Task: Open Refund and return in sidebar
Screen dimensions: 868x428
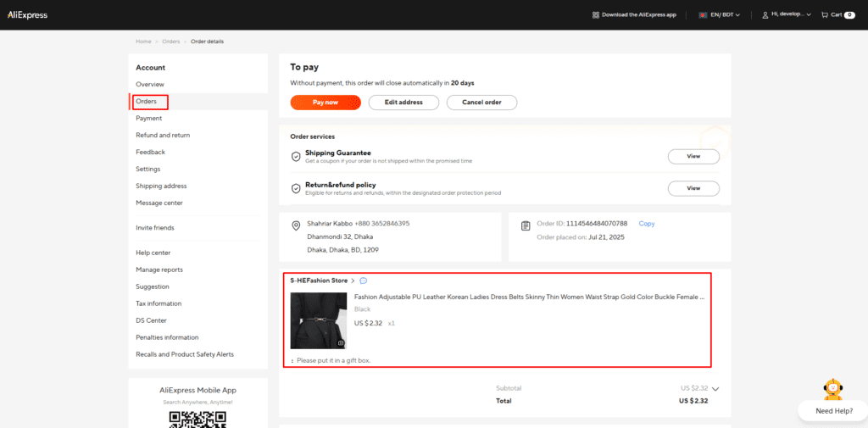Action: point(163,136)
